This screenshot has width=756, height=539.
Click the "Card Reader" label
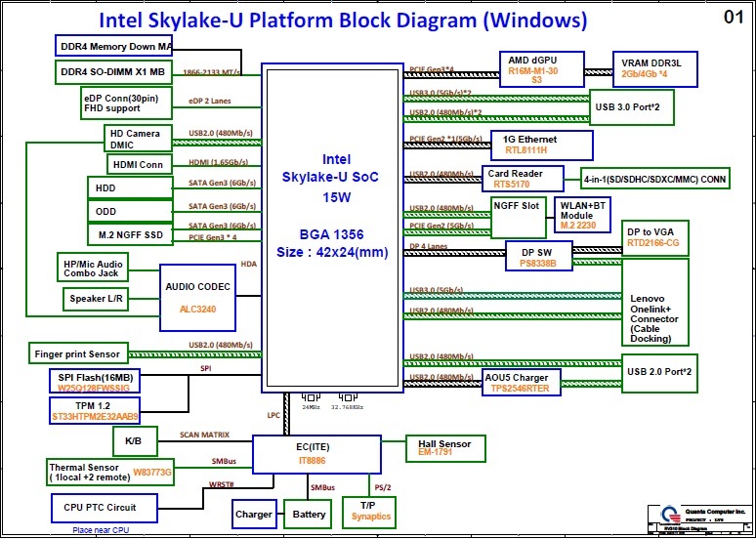click(515, 173)
